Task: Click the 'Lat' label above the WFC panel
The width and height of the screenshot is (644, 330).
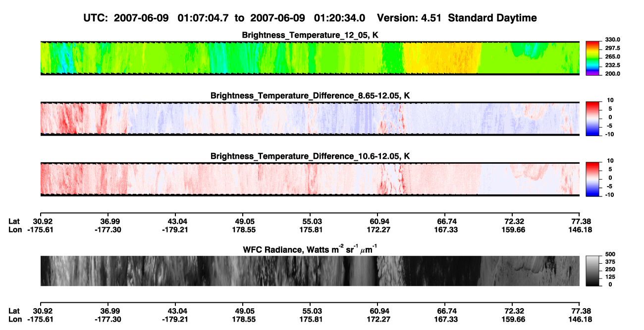Action: click(14, 221)
